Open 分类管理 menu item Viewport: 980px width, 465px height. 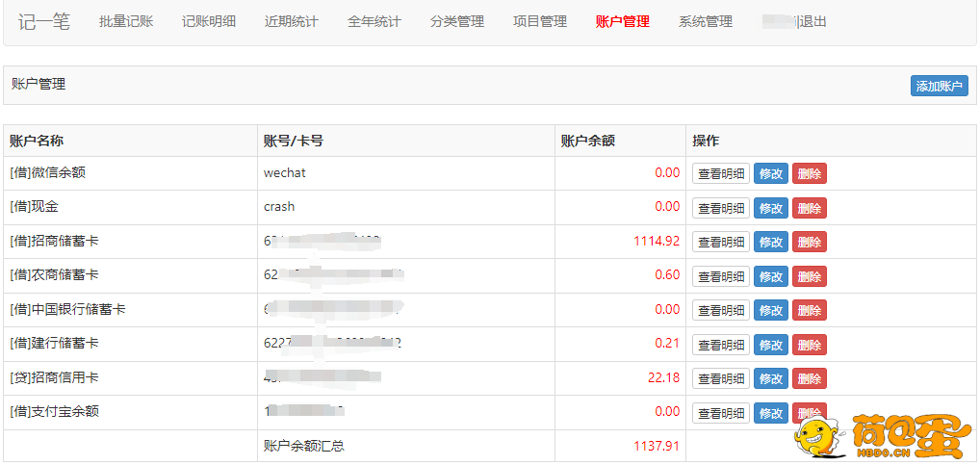click(457, 22)
